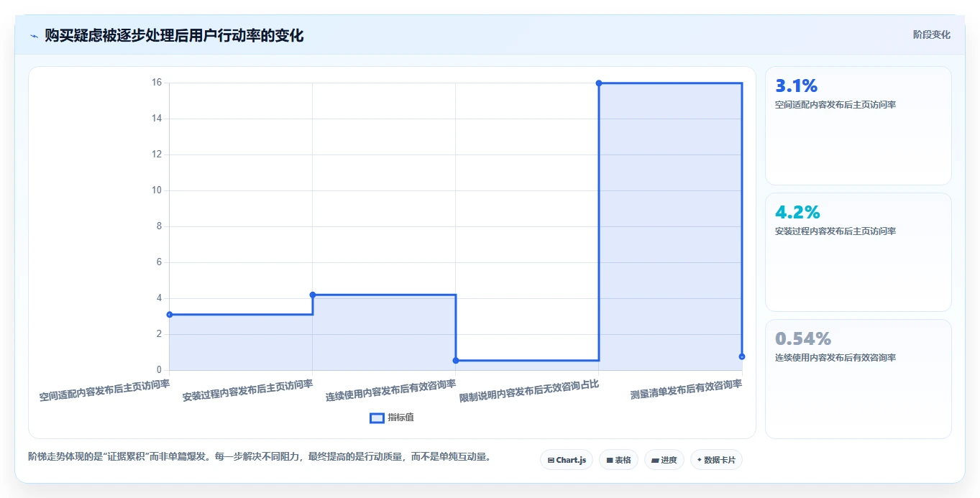Viewport: 980px width, 498px height.
Task: Select the Chart.js tag
Action: click(567, 460)
